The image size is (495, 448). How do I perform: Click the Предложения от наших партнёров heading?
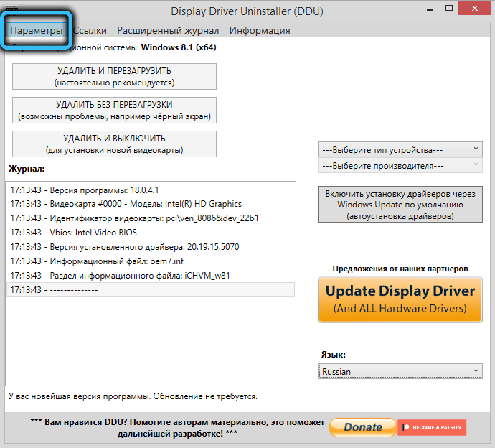pos(400,269)
